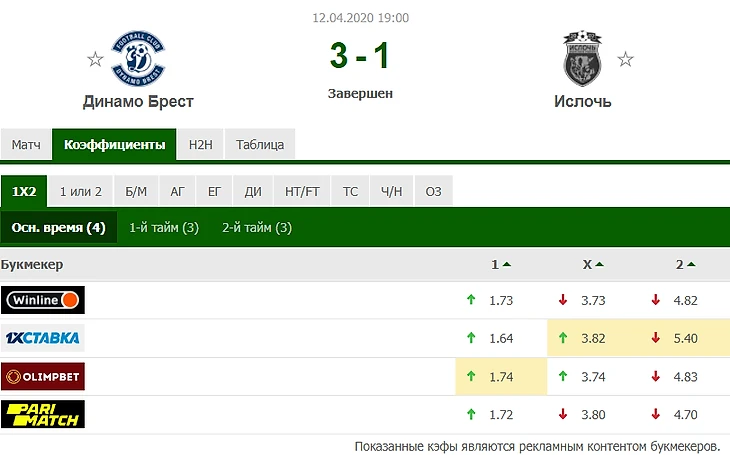Screen dimensions: 730x455
Task: Click Winline's 1.73 home win odds
Action: pos(500,300)
